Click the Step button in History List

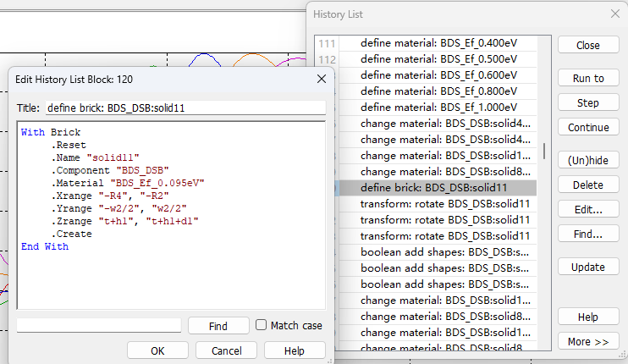(588, 102)
